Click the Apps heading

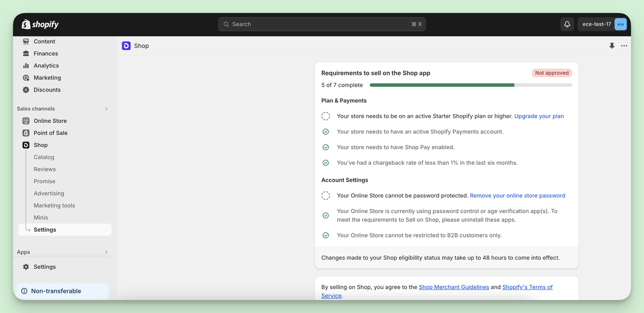pyautogui.click(x=23, y=252)
